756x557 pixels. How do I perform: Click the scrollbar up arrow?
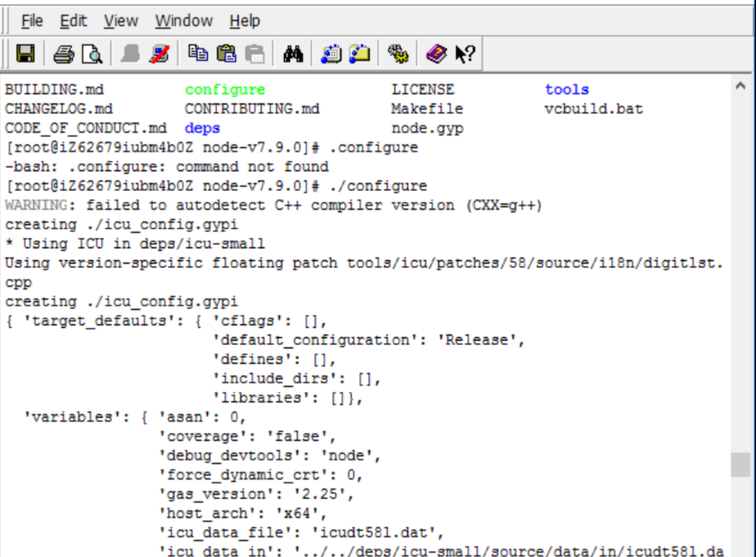click(x=740, y=86)
